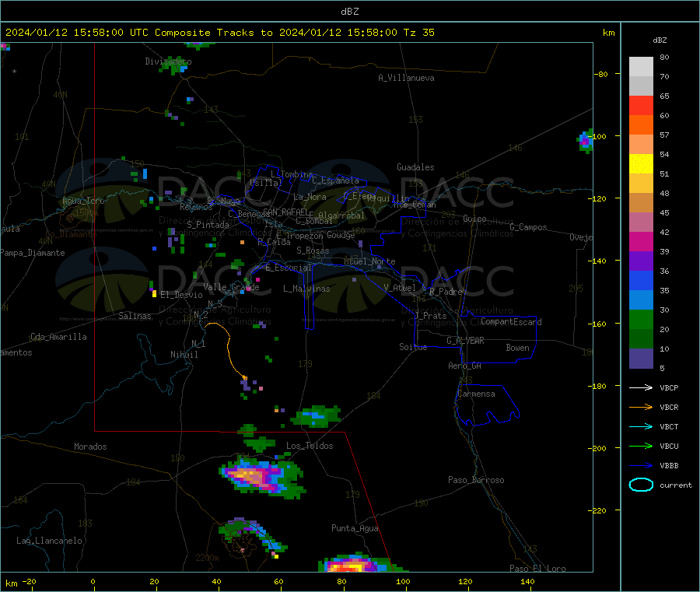The width and height of the screenshot is (700, 592).
Task: Click the '-80' km y-axis tick label
Action: tap(601, 74)
